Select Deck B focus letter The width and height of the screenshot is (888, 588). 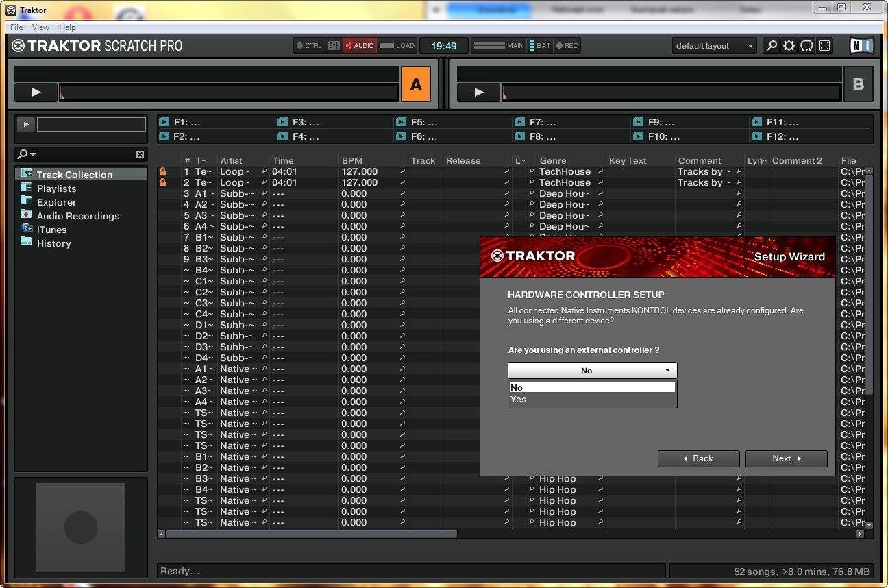click(859, 84)
